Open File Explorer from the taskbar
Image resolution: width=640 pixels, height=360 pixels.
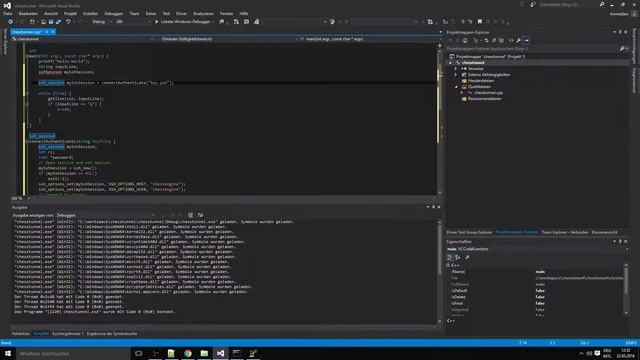pyautogui.click(x=204, y=353)
